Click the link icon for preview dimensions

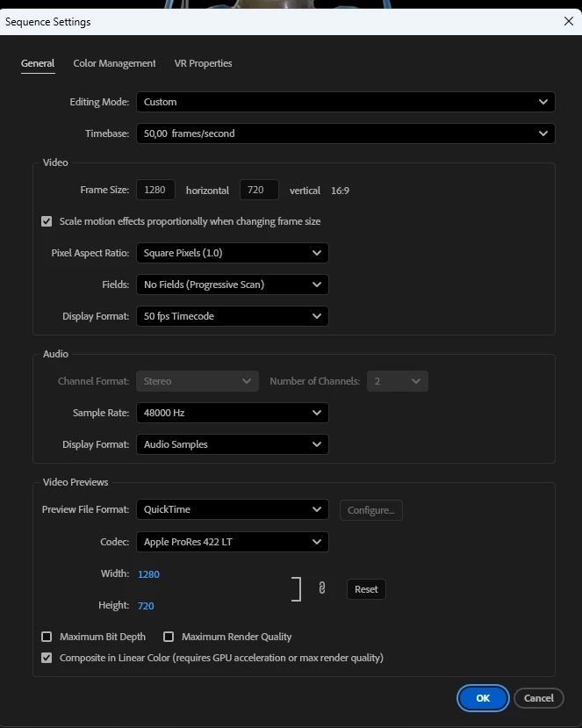click(x=321, y=588)
